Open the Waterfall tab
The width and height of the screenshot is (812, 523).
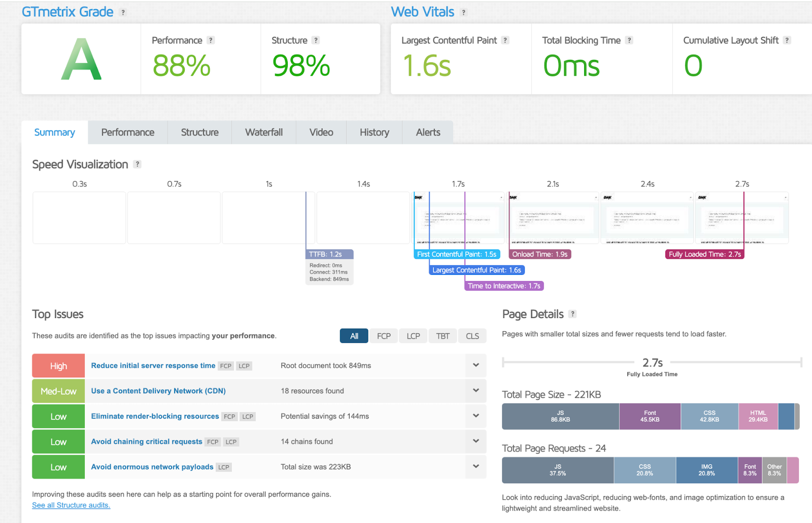pyautogui.click(x=264, y=132)
